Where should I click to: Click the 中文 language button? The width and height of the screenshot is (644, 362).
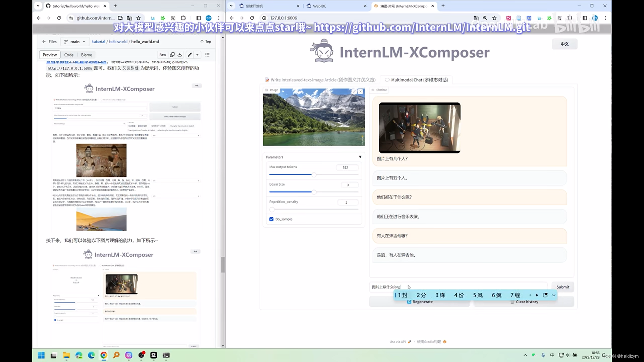(x=565, y=44)
